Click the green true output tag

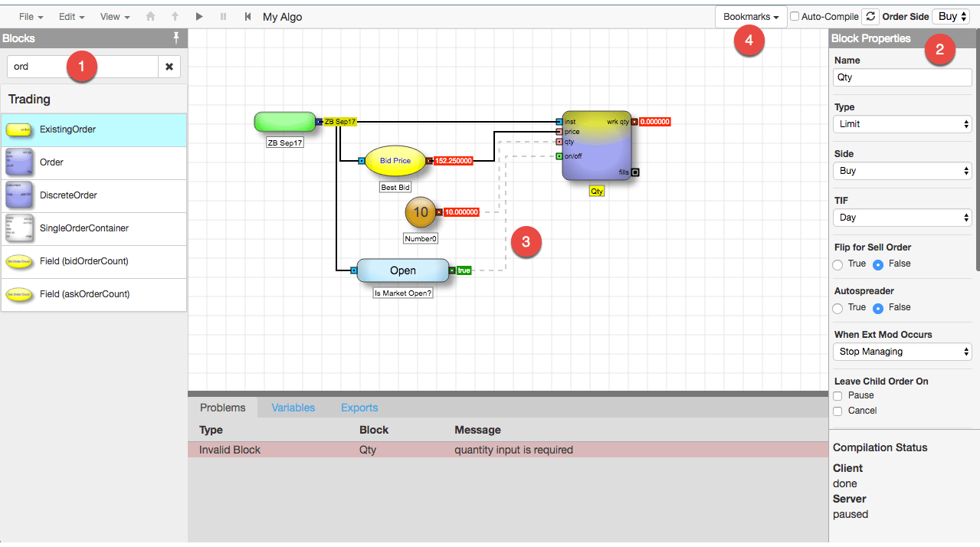[x=464, y=270]
